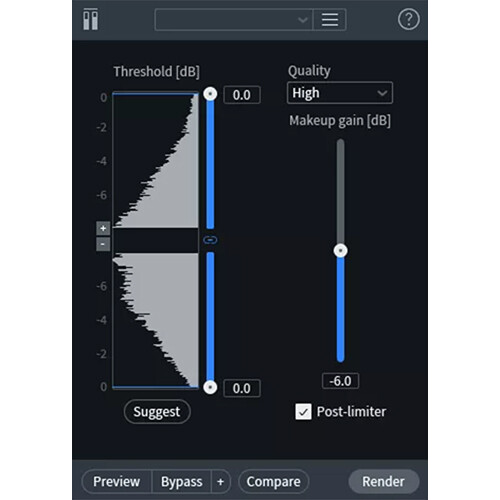The image size is (500, 500).
Task: Toggle the threshold link icon
Action: pyautogui.click(x=210, y=240)
